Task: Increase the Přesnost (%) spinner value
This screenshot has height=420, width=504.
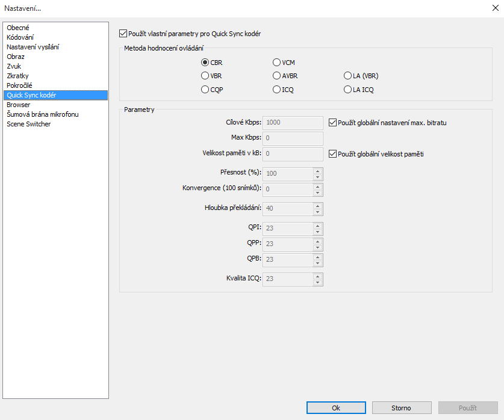Action: 317,170
